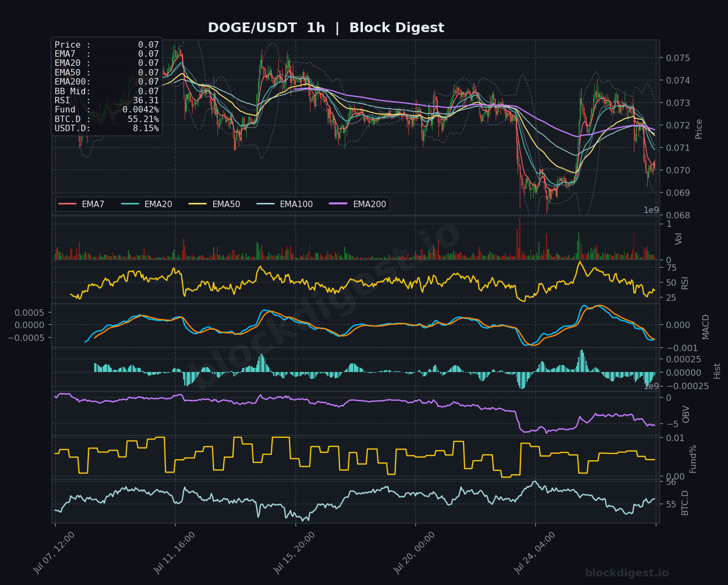Click the RSI panel axis label
Screen dimensions: 728x585
(685, 283)
